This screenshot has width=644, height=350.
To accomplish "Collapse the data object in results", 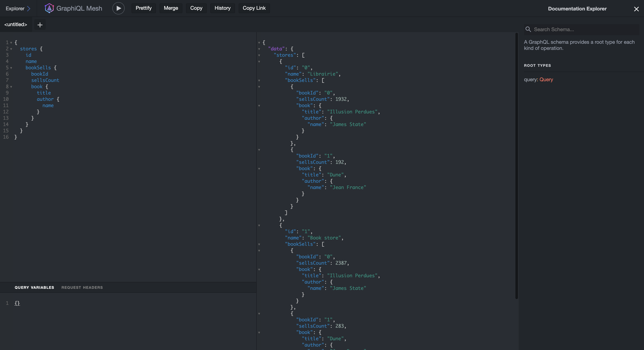I will [259, 49].
